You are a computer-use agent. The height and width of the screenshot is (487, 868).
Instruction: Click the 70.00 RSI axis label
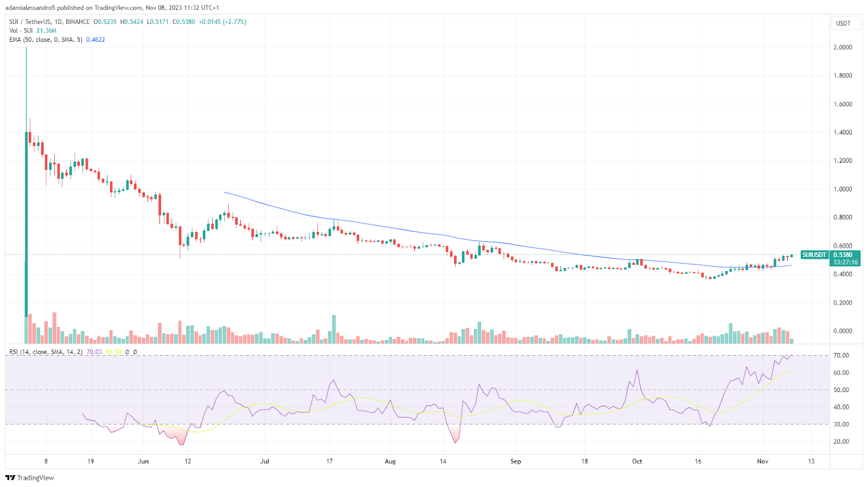pos(841,356)
